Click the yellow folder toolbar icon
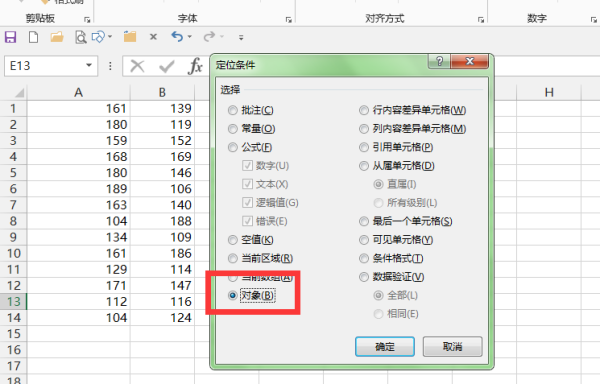 coord(130,37)
